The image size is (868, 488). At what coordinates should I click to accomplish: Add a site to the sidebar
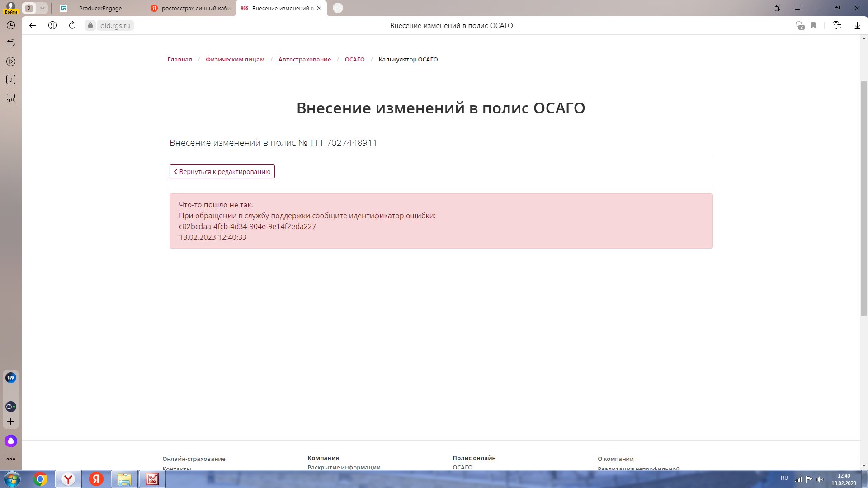coord(11,422)
